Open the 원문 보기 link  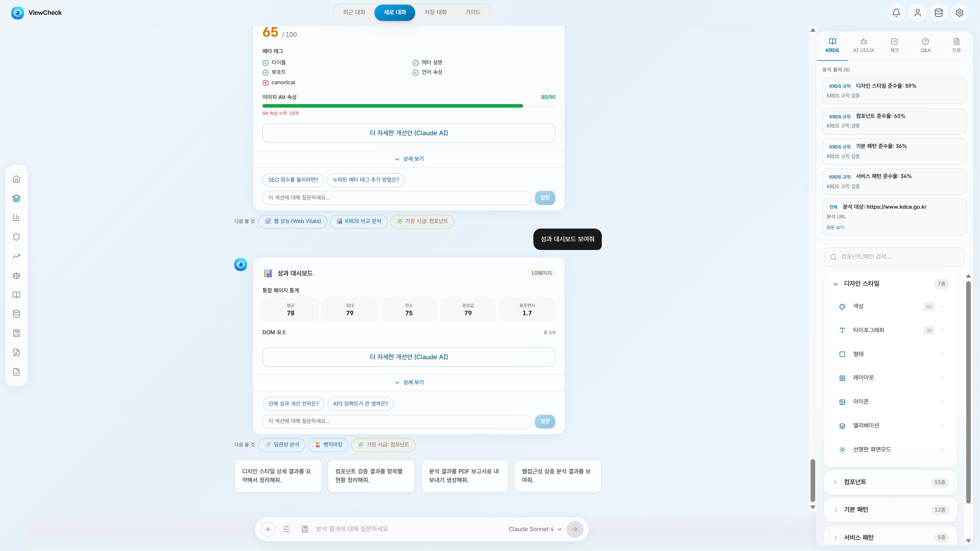[835, 227]
